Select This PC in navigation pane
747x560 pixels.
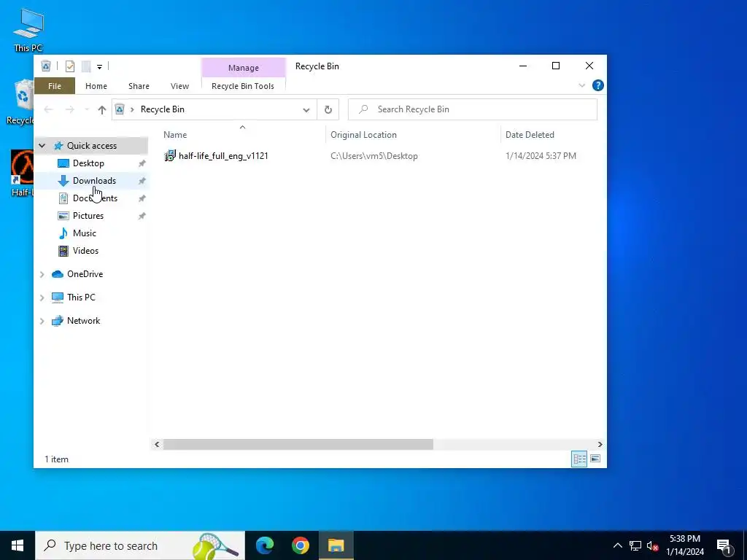click(81, 297)
